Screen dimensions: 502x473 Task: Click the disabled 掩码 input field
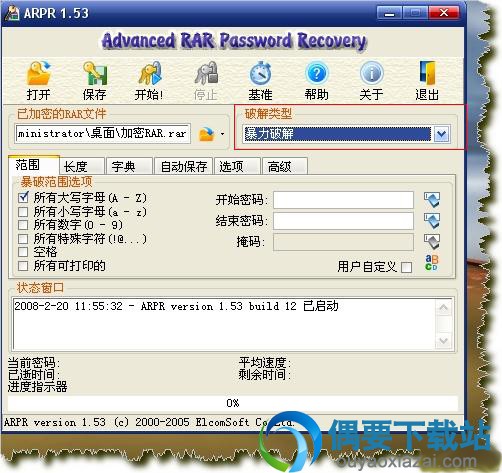[x=343, y=242]
